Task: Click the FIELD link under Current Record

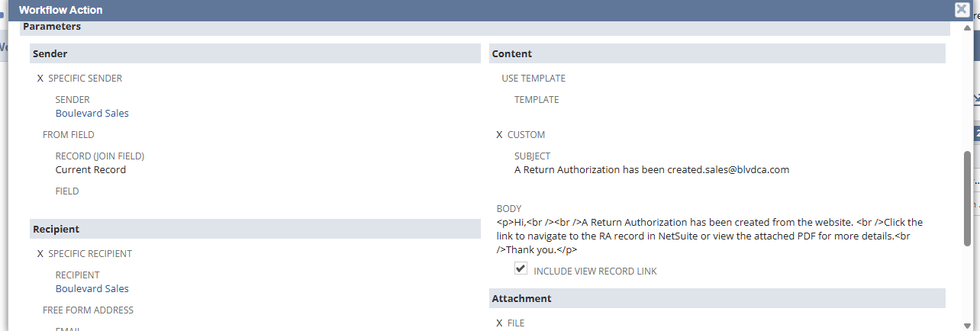Action: coord(67,191)
